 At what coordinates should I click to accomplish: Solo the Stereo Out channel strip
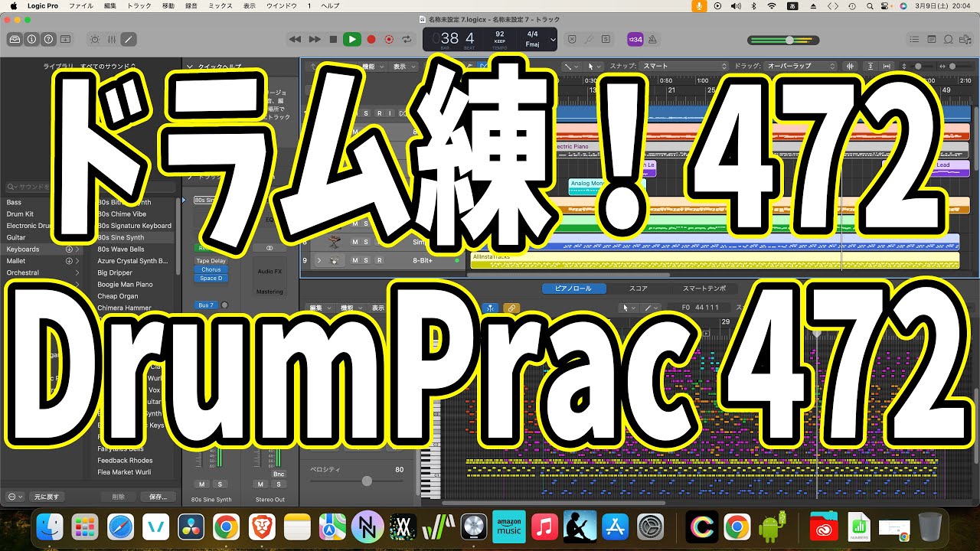[x=278, y=484]
